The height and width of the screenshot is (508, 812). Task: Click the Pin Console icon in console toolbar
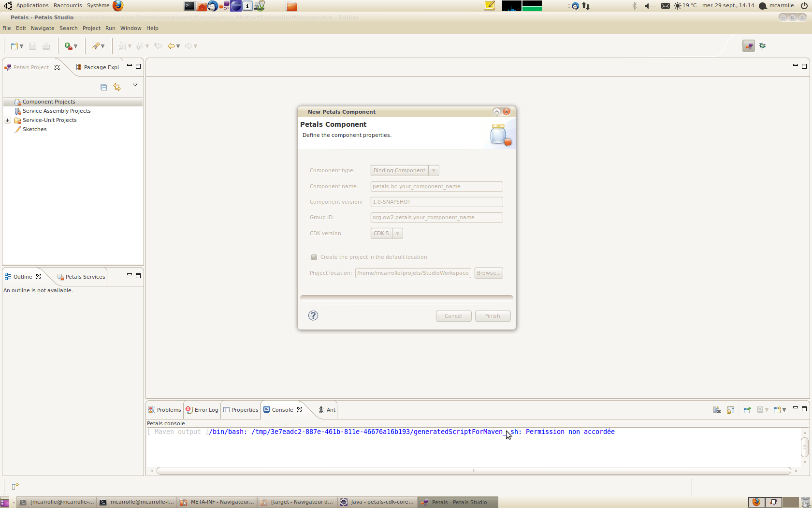747,410
